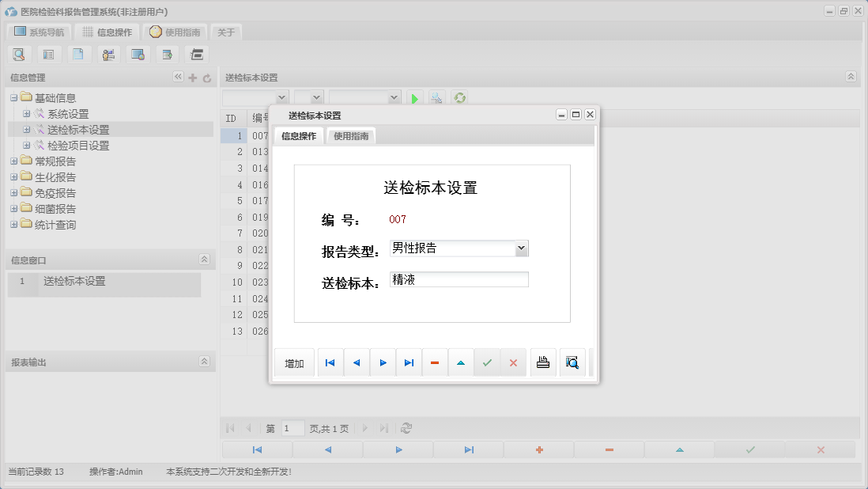Switch to the 使用指南 tab in the dialog

coord(350,135)
